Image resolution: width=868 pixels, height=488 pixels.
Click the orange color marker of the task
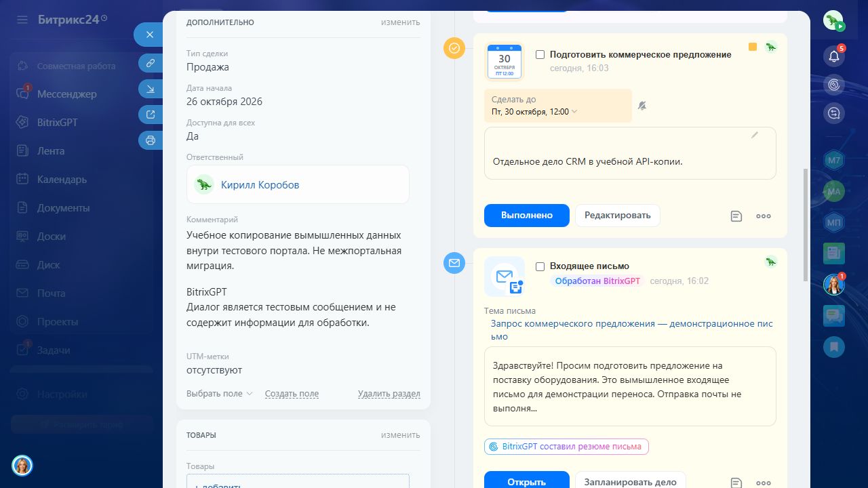pyautogui.click(x=753, y=47)
